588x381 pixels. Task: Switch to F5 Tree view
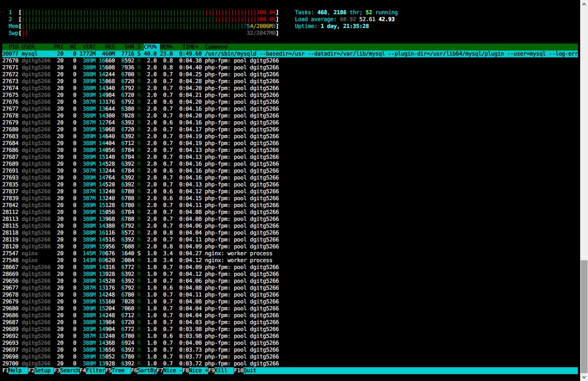point(118,370)
